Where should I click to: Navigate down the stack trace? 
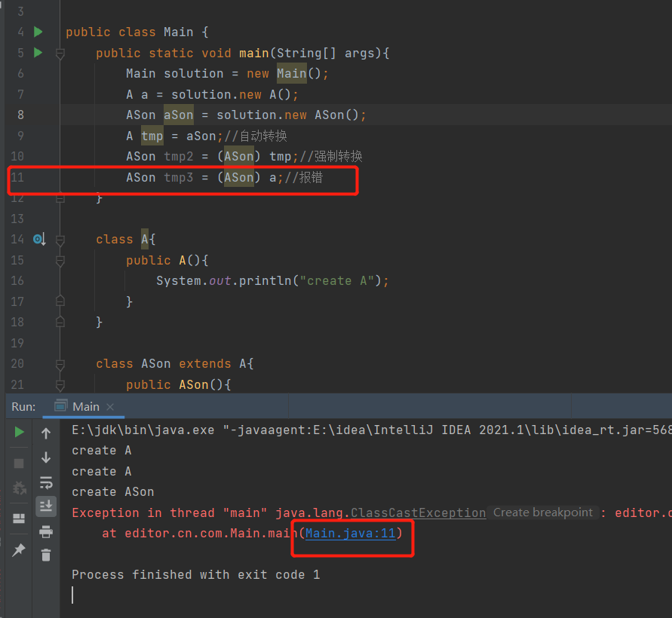click(46, 457)
